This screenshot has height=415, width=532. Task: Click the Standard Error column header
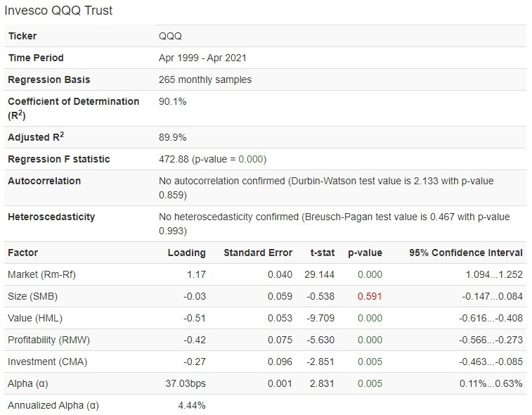(x=257, y=253)
